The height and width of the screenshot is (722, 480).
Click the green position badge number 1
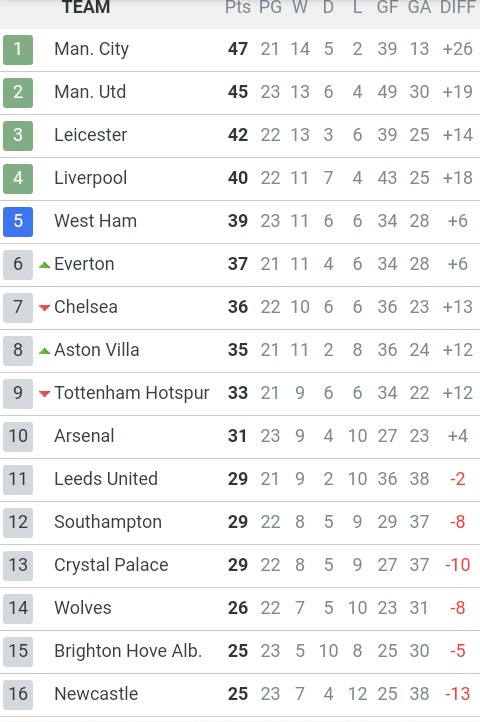[18, 49]
